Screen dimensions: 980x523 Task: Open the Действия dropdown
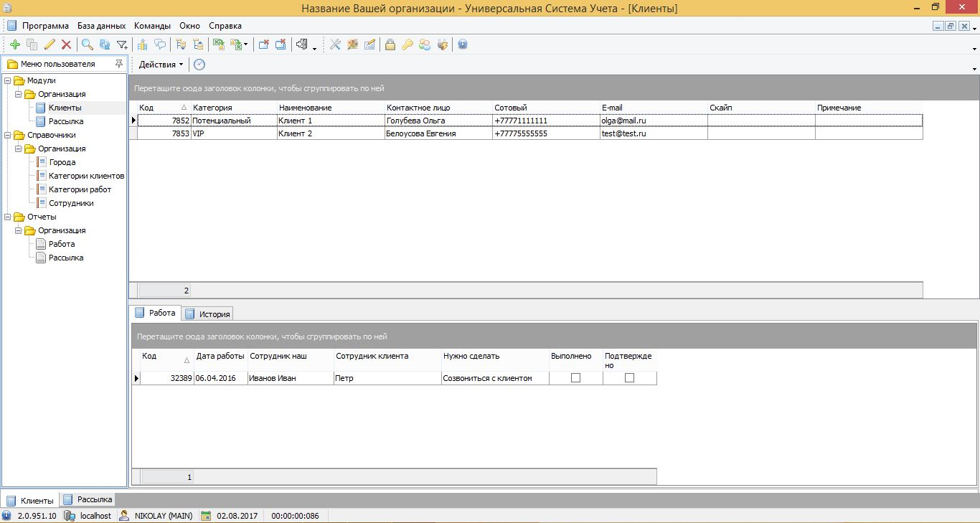(x=161, y=65)
